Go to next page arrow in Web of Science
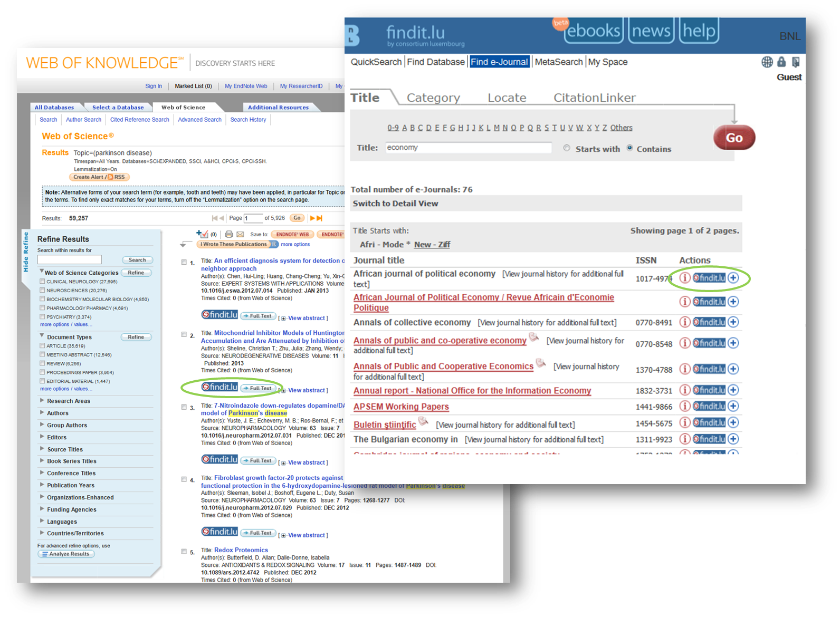 (x=312, y=218)
